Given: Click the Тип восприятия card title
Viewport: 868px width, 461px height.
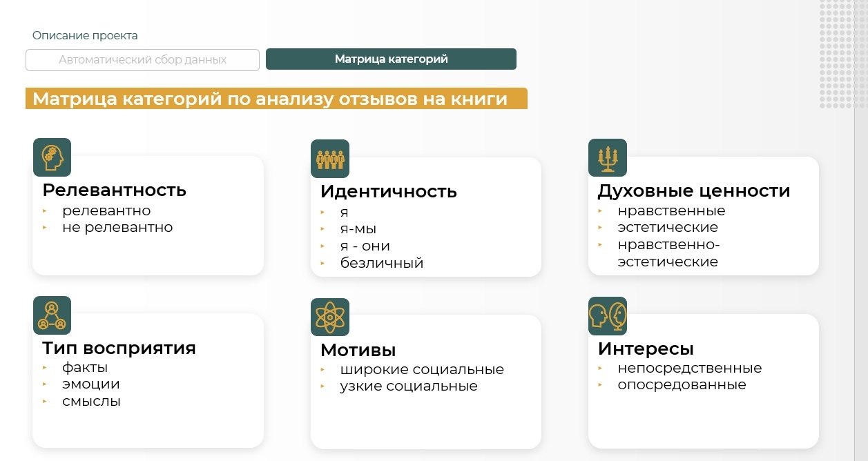Looking at the screenshot, I should [119, 349].
